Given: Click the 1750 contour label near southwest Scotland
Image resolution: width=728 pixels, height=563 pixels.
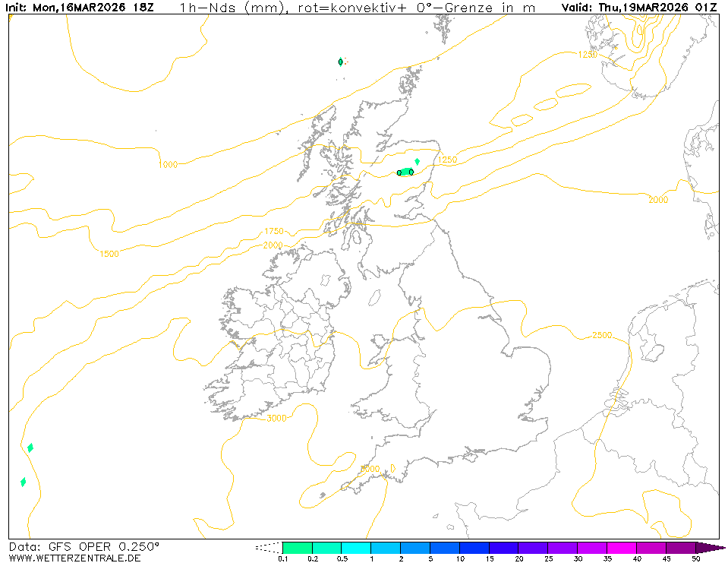Looking at the screenshot, I should point(273,231).
